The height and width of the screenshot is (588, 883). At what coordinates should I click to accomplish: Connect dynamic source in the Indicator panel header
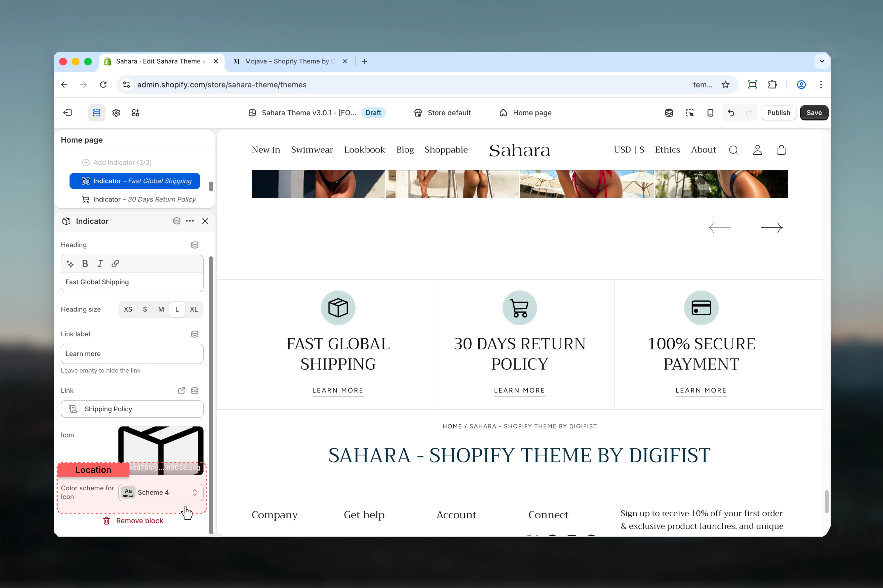click(x=177, y=221)
